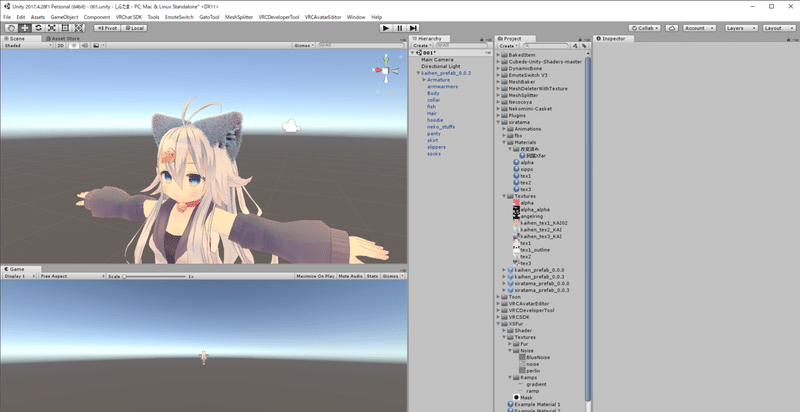This screenshot has width=800, height=412.
Task: Toggle Local handle rotation
Action: coord(135,28)
